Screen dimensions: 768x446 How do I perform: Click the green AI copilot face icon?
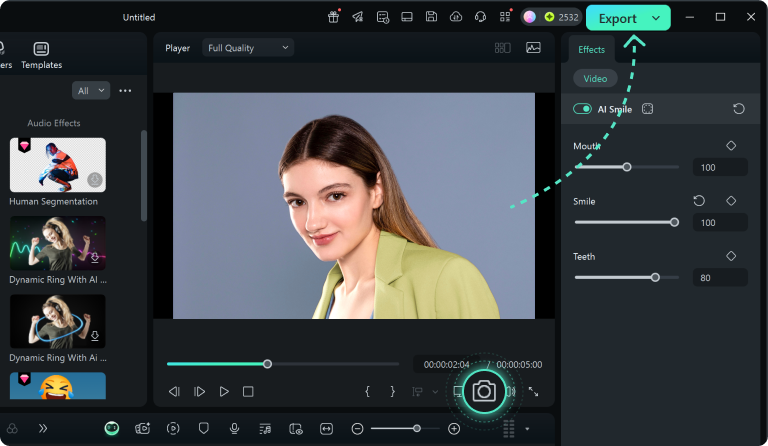pos(112,428)
